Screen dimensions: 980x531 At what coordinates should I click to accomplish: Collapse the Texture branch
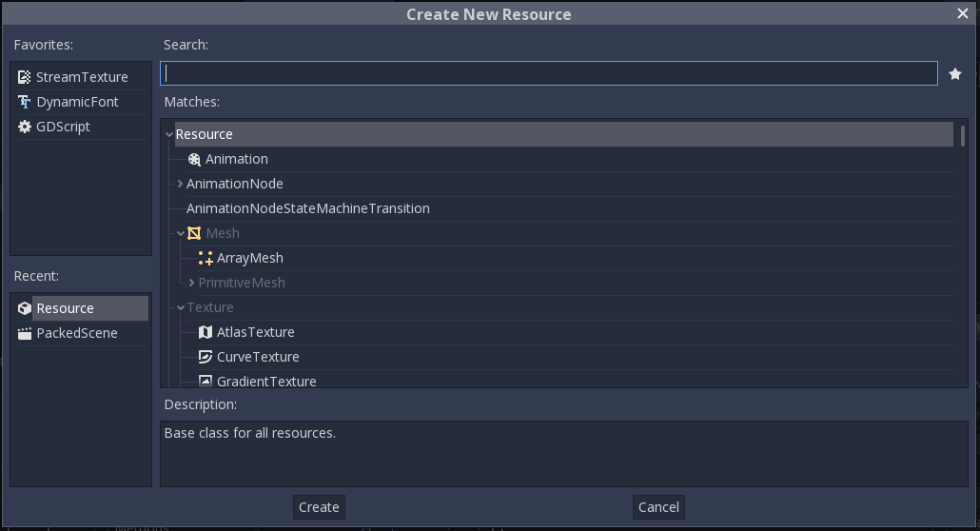181,307
